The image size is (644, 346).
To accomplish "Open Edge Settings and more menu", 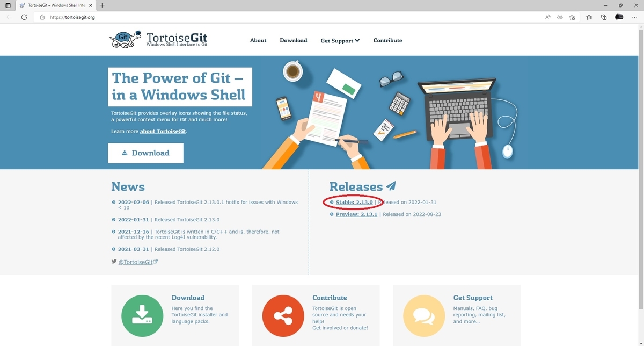I will [x=634, y=17].
